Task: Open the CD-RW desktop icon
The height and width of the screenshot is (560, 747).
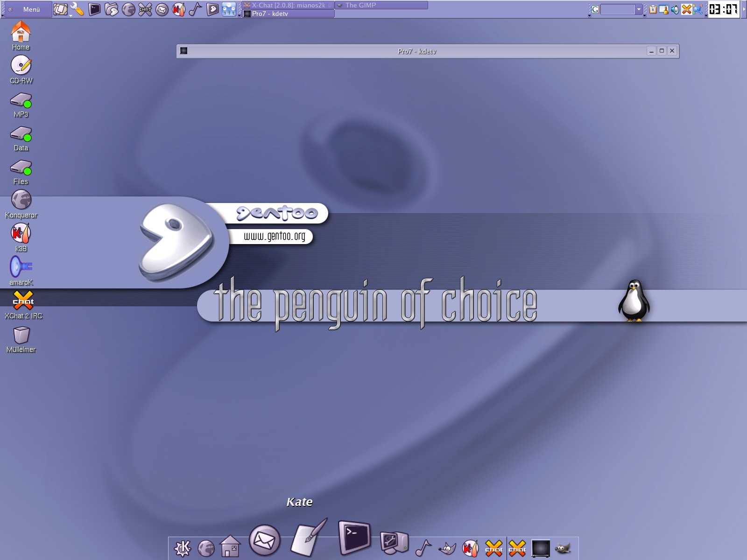Action: tap(21, 69)
